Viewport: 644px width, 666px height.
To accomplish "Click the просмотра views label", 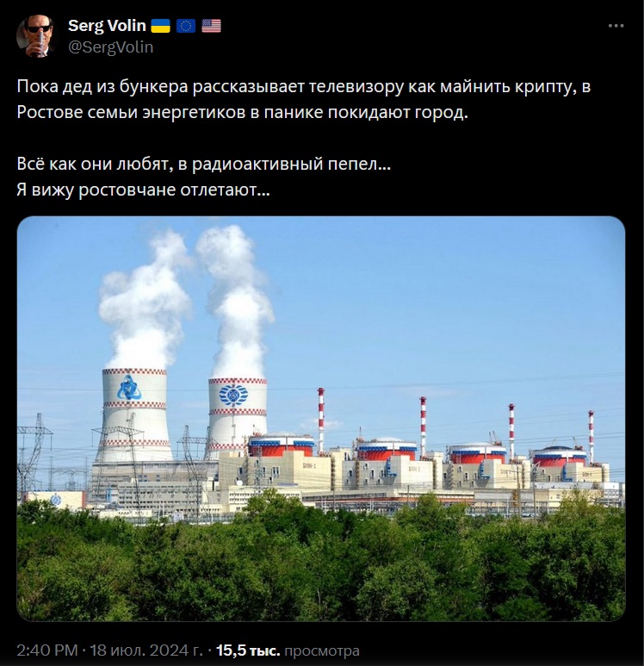I will 322,650.
